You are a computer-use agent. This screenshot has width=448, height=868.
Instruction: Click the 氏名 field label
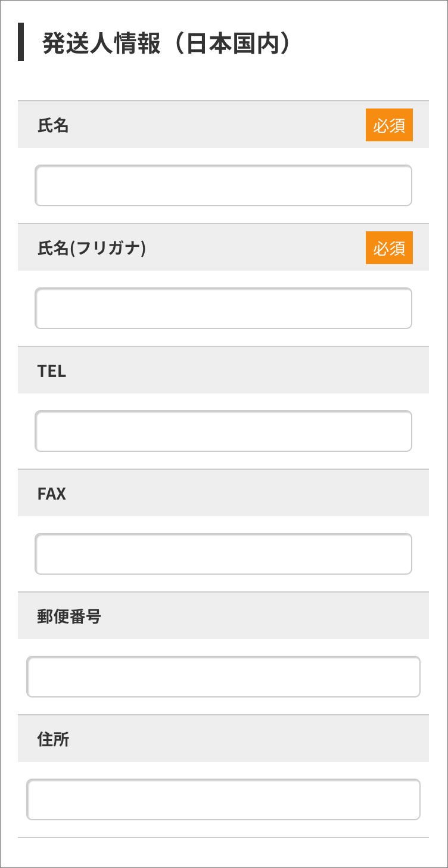coord(53,125)
